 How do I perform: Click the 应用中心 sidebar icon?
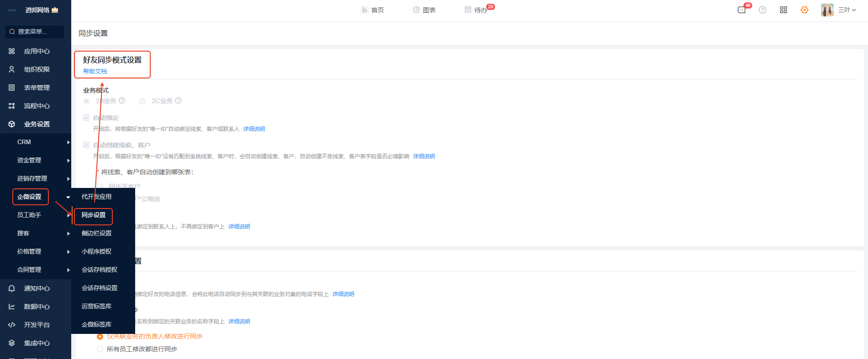tap(12, 51)
